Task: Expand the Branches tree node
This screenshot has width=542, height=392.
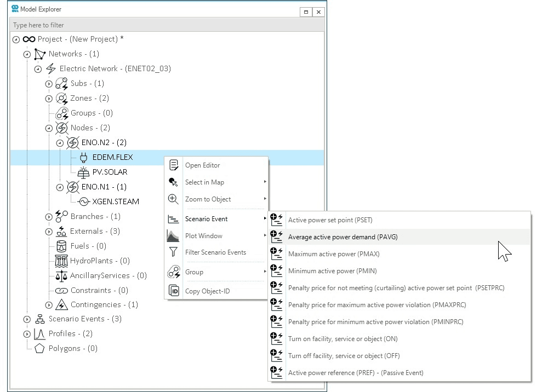Action: click(x=49, y=217)
